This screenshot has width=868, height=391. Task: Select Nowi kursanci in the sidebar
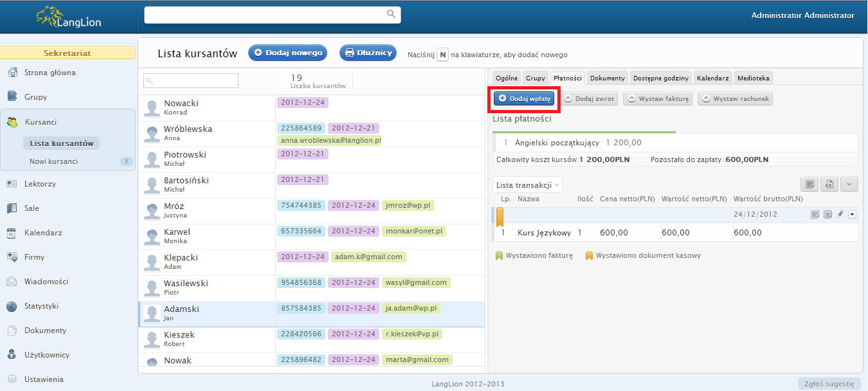point(53,161)
